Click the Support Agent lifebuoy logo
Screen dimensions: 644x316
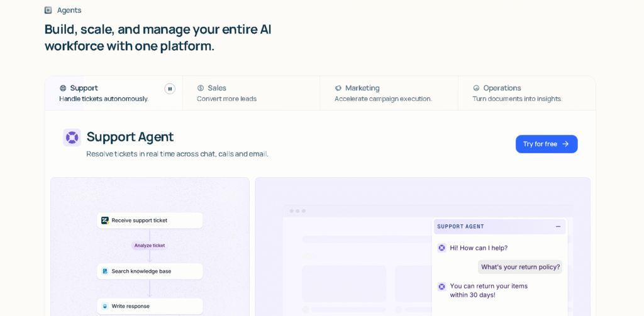pos(72,138)
